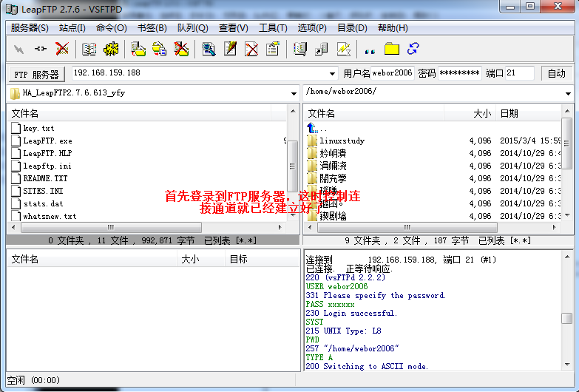Click the 端口 field containing 21
579x392 pixels.
pos(520,73)
